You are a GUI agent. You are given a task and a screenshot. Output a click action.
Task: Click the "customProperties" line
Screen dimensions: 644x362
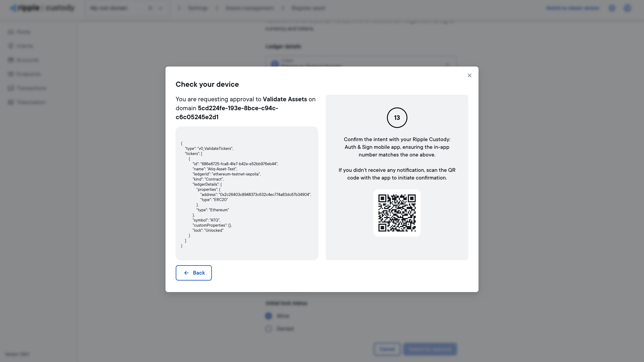click(212, 225)
